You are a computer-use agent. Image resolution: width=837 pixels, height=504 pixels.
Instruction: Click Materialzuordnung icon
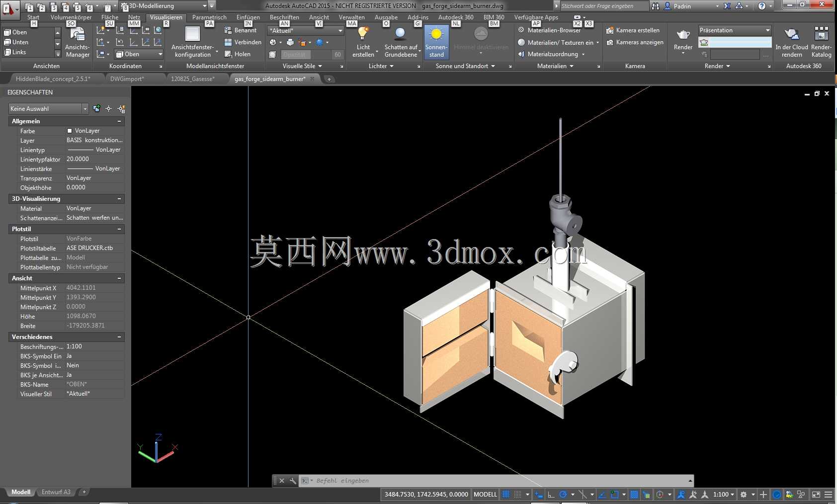point(521,54)
